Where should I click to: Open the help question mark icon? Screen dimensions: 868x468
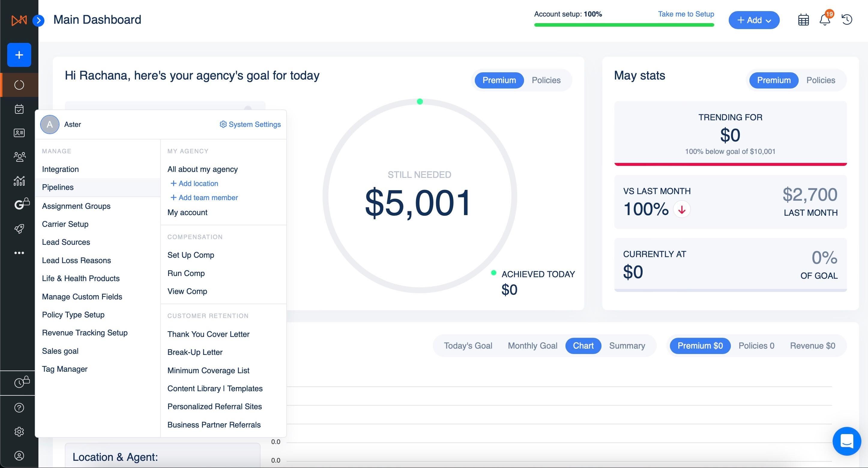(x=19, y=408)
